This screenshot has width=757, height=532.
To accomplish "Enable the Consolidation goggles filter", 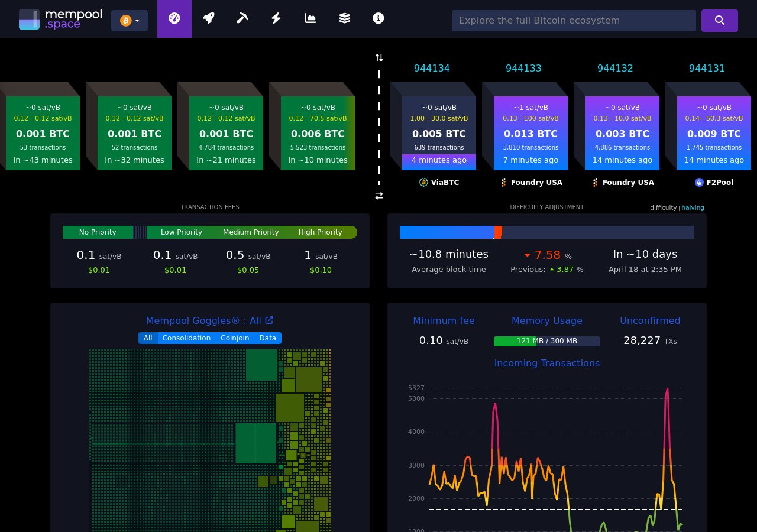I will 186,338.
